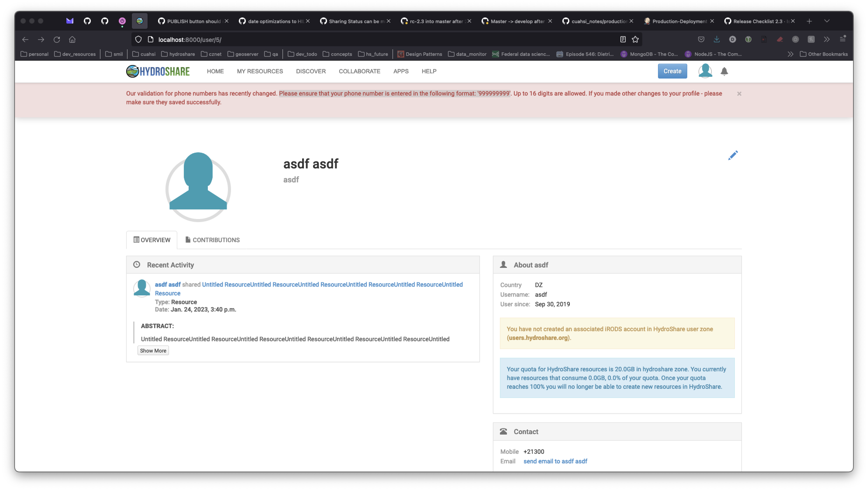Screen dimensions: 868x490
Task: Open a new browser tab with the plus icon
Action: (809, 21)
